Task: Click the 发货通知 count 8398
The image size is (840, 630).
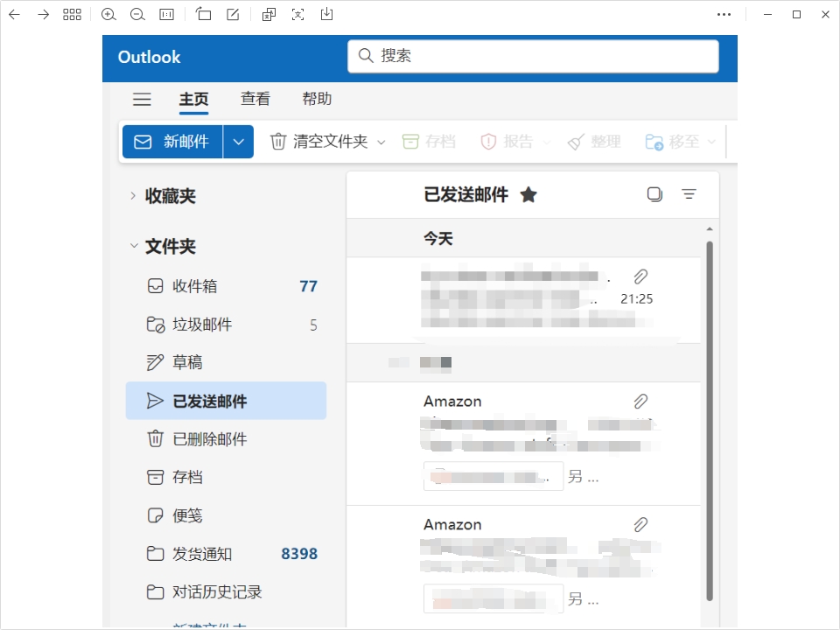Action: (x=299, y=553)
